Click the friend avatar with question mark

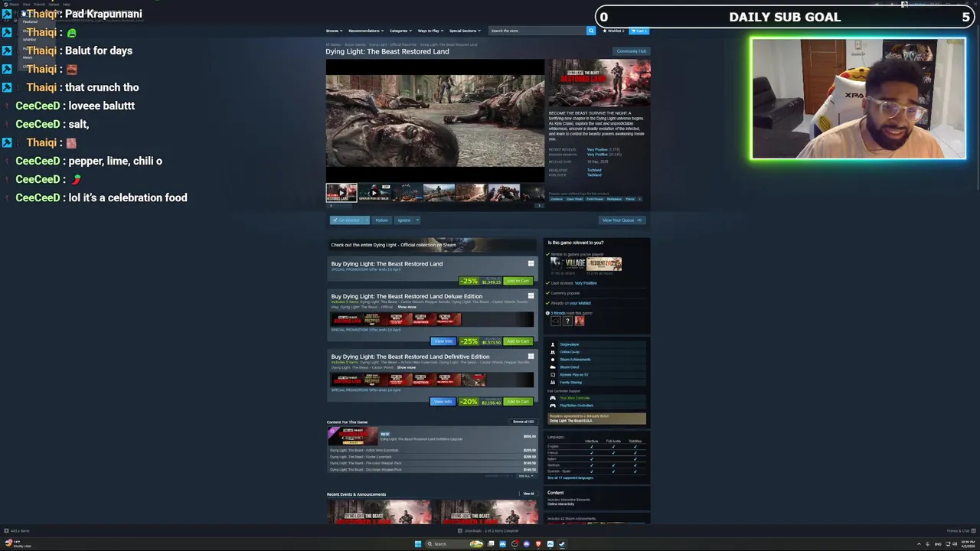(567, 321)
